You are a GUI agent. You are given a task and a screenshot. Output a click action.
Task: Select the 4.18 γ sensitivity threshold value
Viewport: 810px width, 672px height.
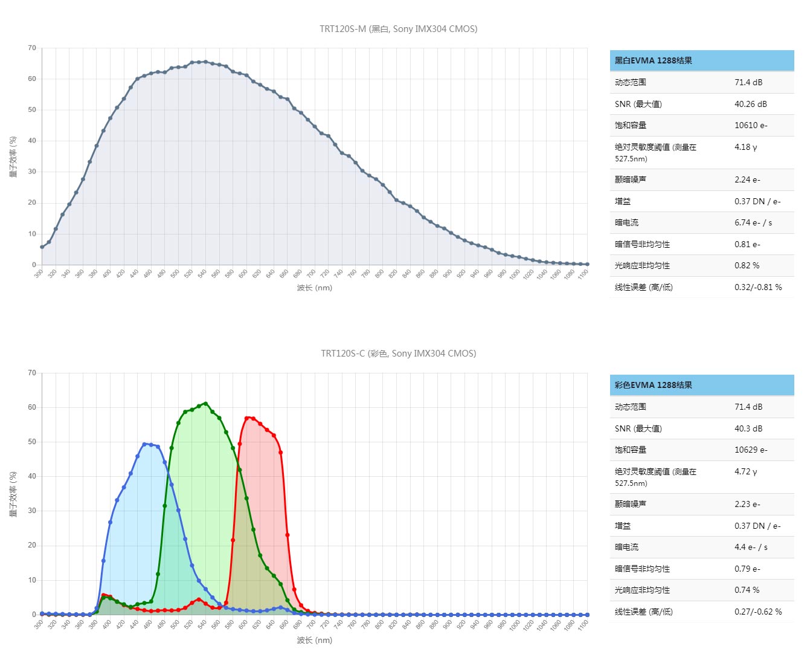point(745,147)
